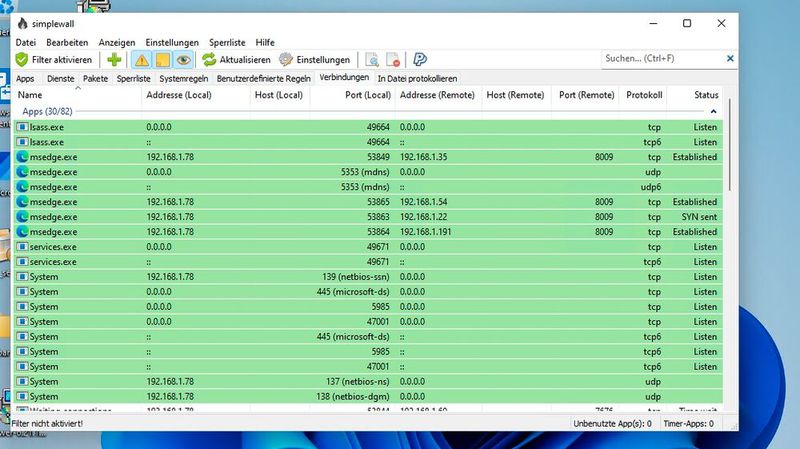The height and width of the screenshot is (449, 800).
Task: Click the green shield Filter aktivieren icon
Action: [22, 60]
